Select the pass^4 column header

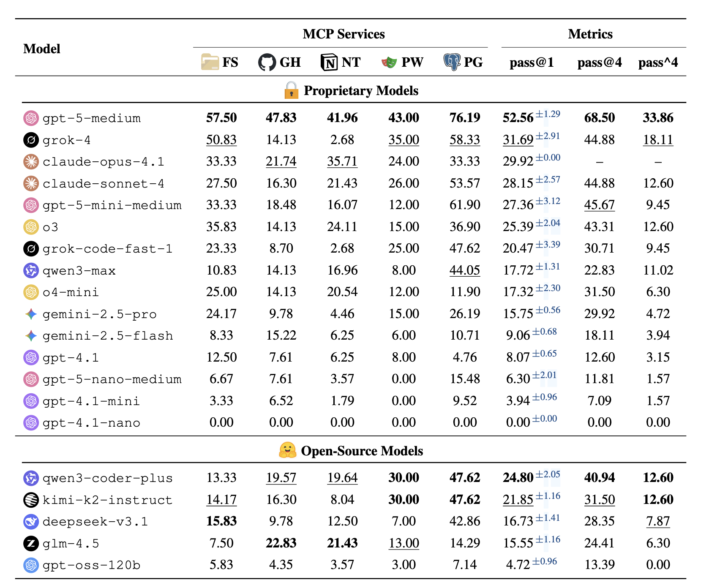(x=657, y=63)
